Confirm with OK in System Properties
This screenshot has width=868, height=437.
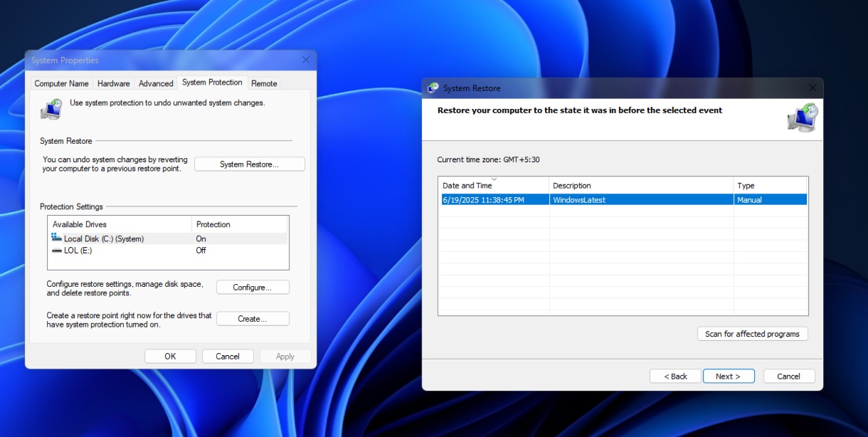[x=170, y=356]
